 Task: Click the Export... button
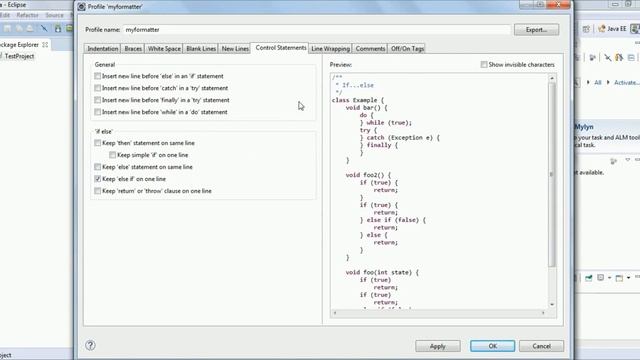coord(536,30)
